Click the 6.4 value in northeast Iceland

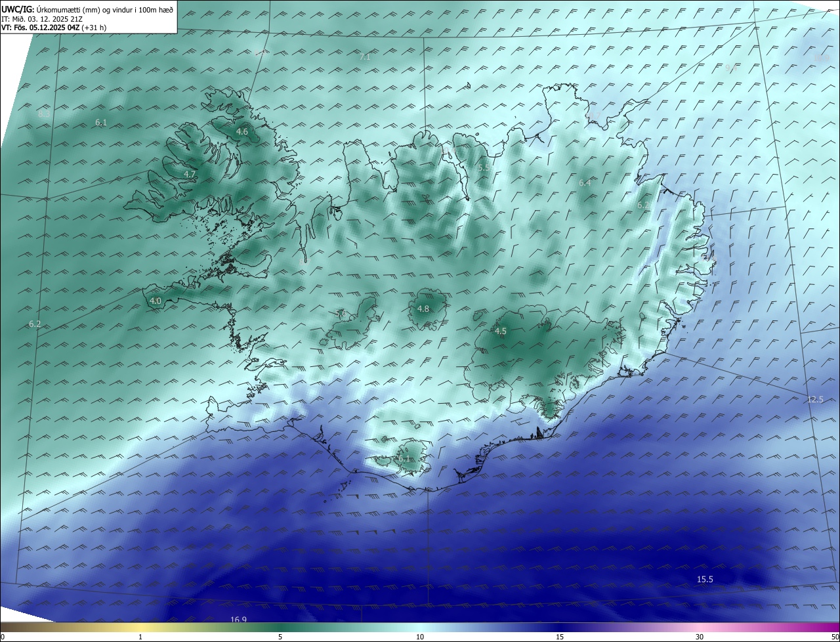click(x=585, y=183)
